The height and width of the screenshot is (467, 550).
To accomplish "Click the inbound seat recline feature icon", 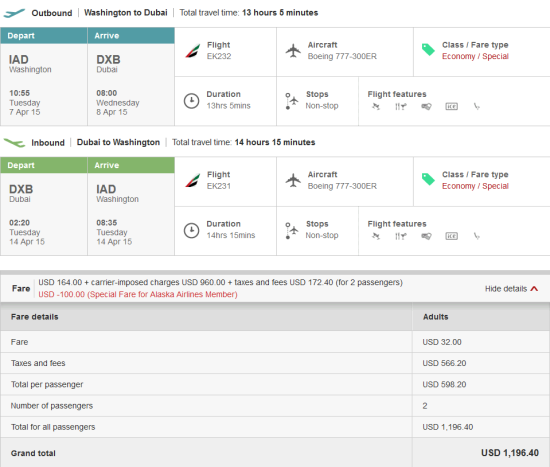I will pyautogui.click(x=476, y=236).
